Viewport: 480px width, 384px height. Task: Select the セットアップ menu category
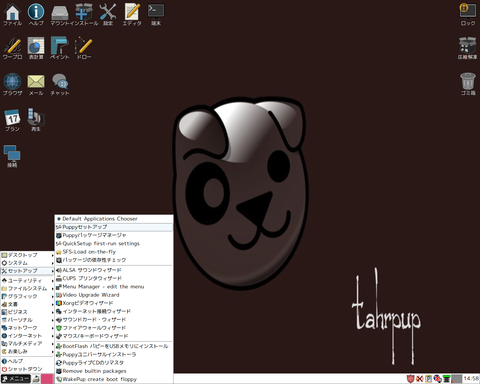click(x=27, y=271)
